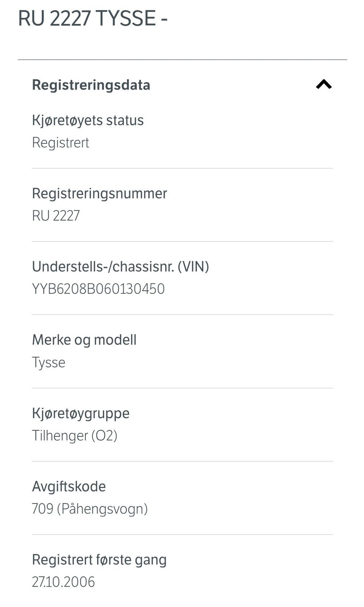The height and width of the screenshot is (607, 364).
Task: Click the Registreringsdata section heading
Action: 91,85
